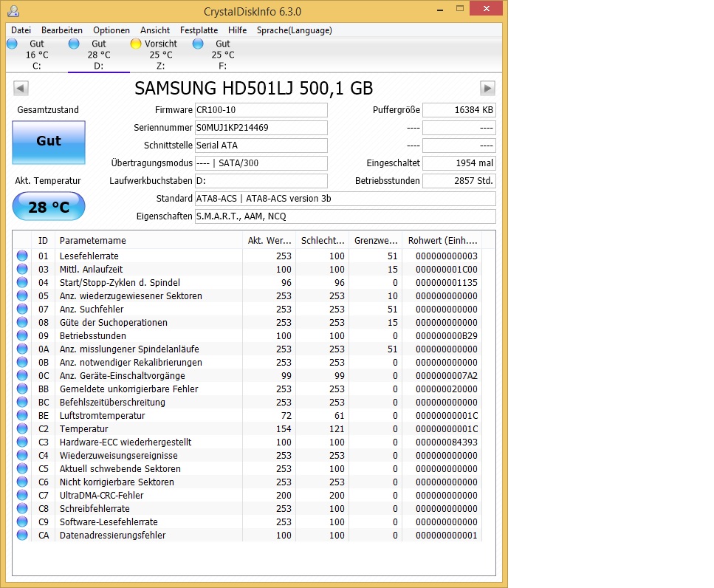Click status icon for ID 09 Betriebsstunden
The width and height of the screenshot is (714, 588).
pos(22,335)
